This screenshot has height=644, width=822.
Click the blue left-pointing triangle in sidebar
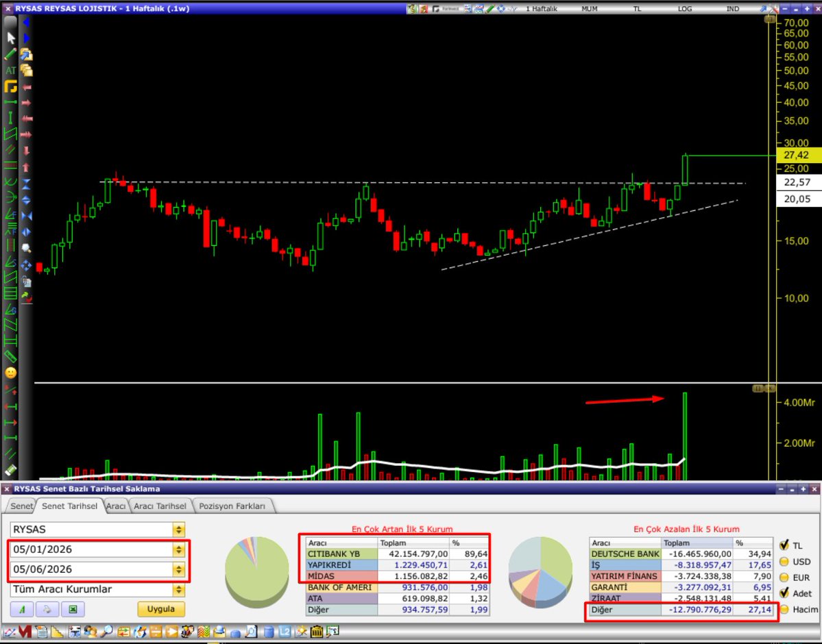tap(26, 22)
